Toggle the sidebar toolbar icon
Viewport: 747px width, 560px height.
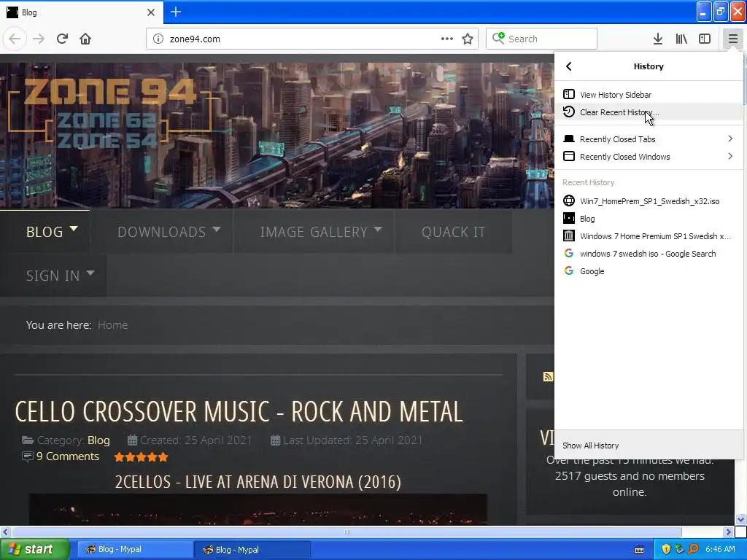pyautogui.click(x=705, y=39)
